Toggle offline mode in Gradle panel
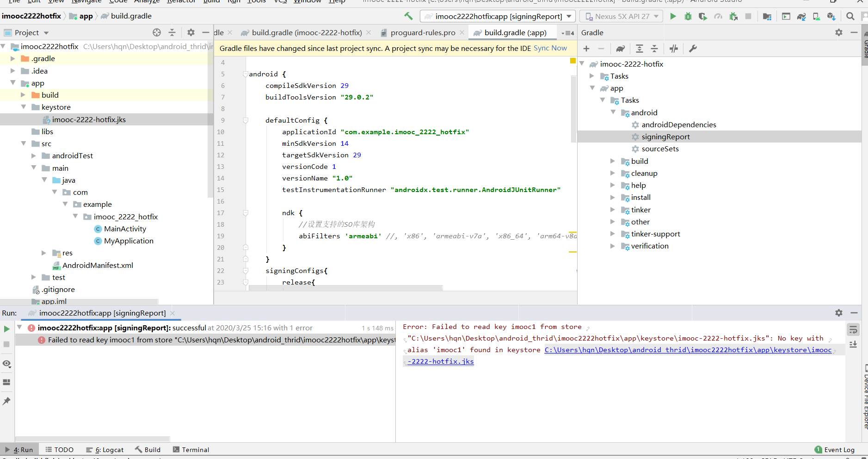 tap(674, 49)
